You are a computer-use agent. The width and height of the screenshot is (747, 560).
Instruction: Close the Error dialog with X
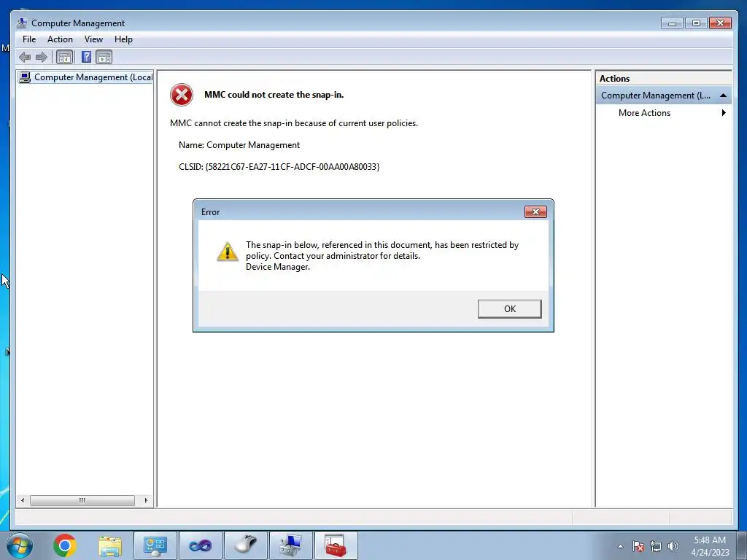coord(535,212)
